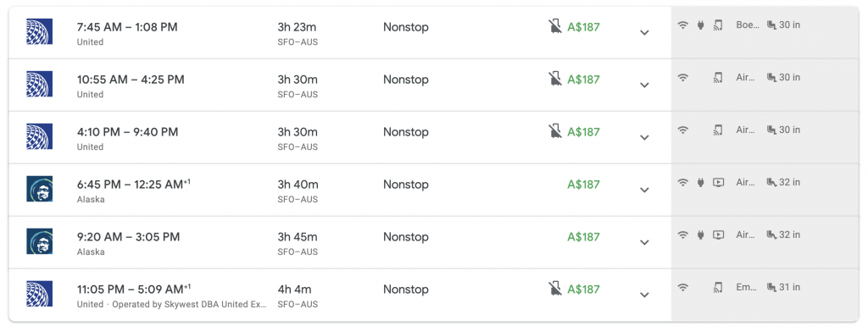The image size is (868, 331).
Task: Click the power outlet icon on 9:20 AM Alaska flight
Action: (x=700, y=234)
